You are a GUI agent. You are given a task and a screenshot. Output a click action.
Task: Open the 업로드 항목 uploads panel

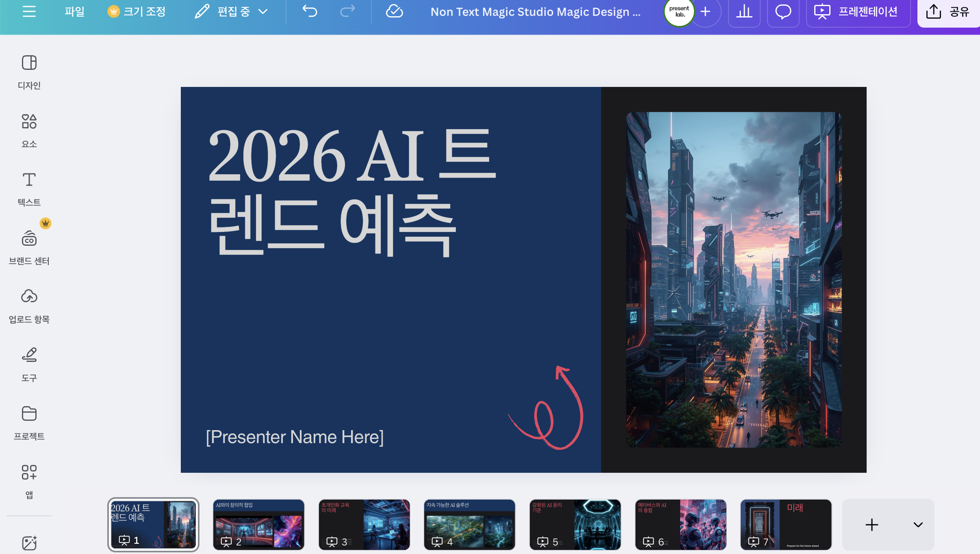click(x=29, y=306)
